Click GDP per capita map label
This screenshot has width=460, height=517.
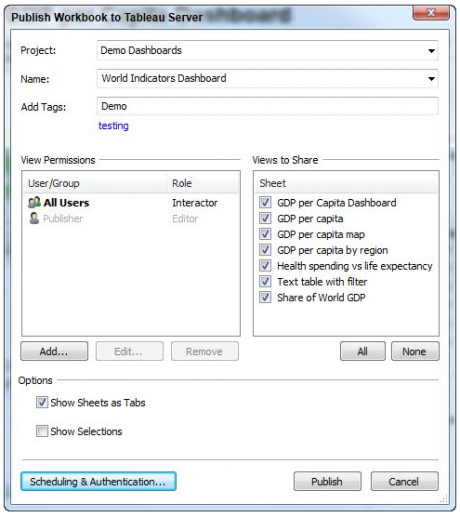(x=321, y=235)
